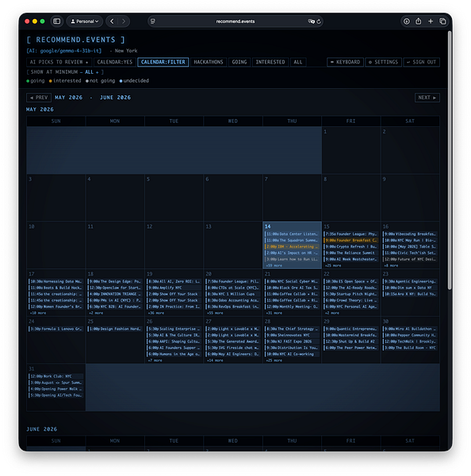Show the tab overview icon
This screenshot has width=471, height=476.
tap(442, 21)
